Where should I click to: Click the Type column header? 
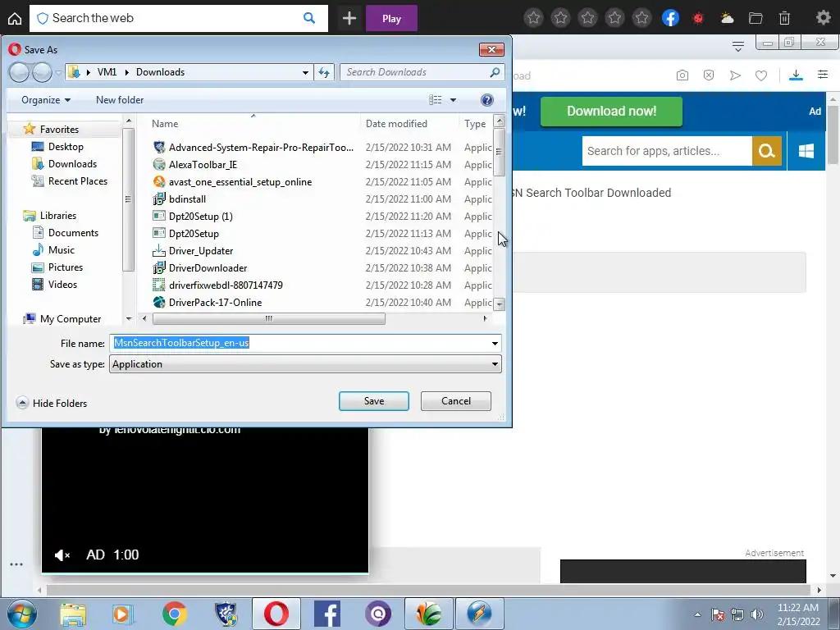(475, 124)
